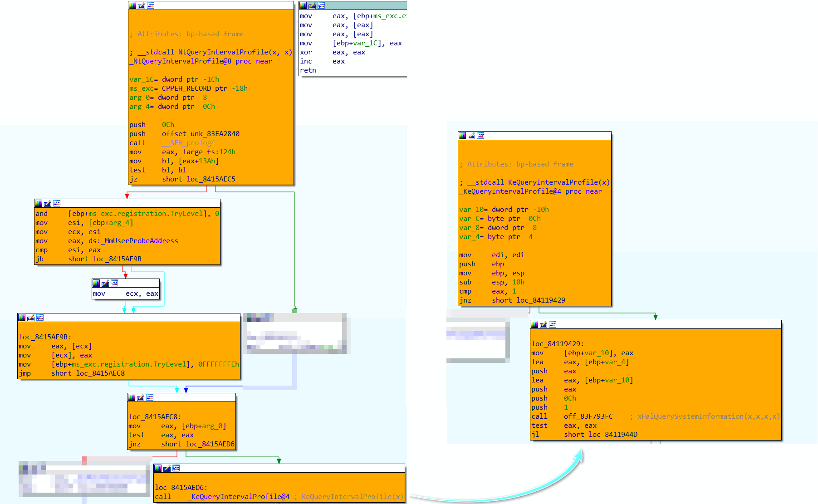Click the pencil icon on 'mov ecx, eax' node

(x=105, y=283)
